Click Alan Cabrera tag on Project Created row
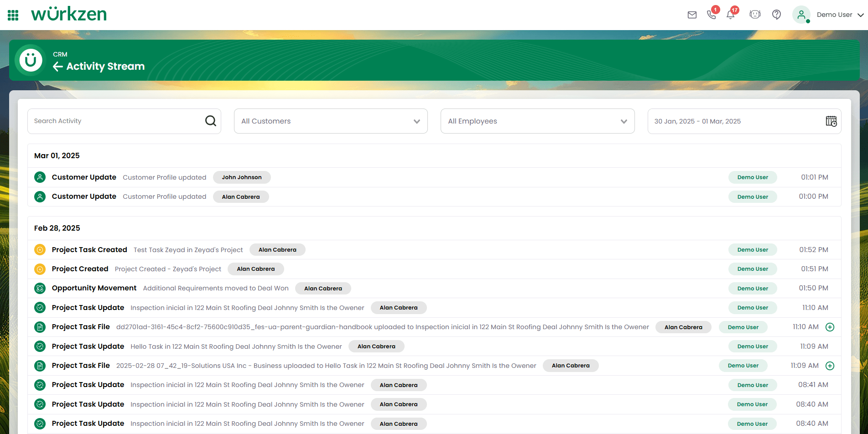The image size is (868, 434). pyautogui.click(x=255, y=269)
